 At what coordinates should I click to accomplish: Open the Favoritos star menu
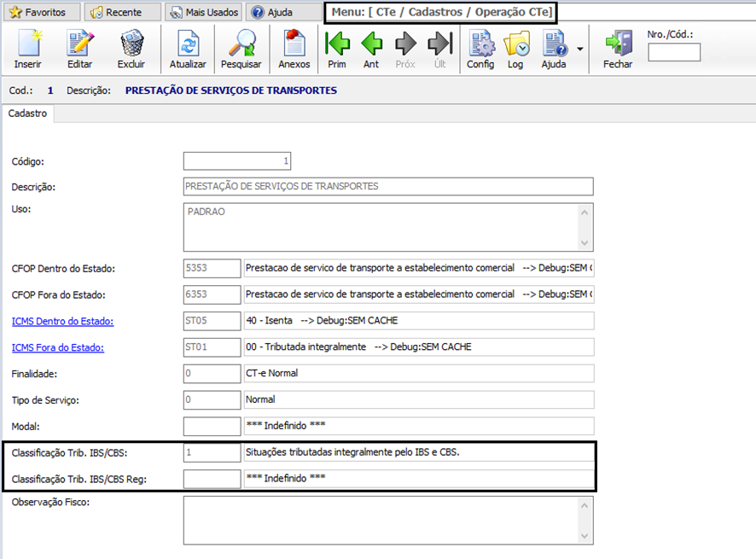[x=42, y=12]
